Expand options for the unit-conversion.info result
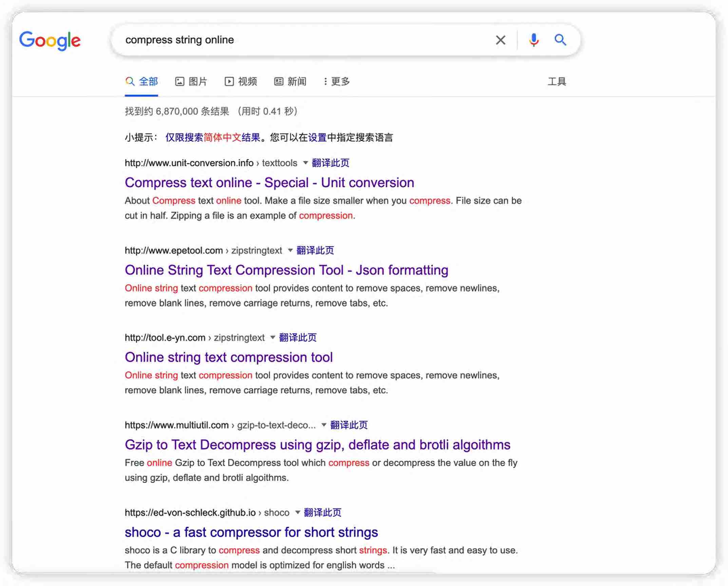 (305, 163)
